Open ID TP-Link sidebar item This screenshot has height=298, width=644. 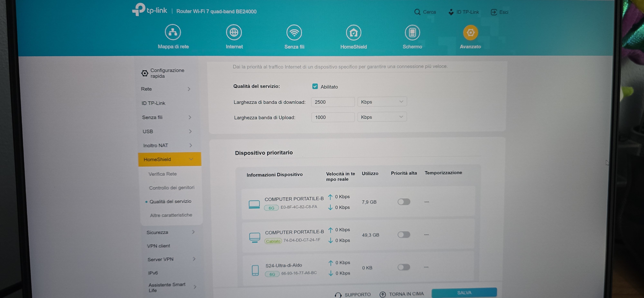[x=153, y=103]
